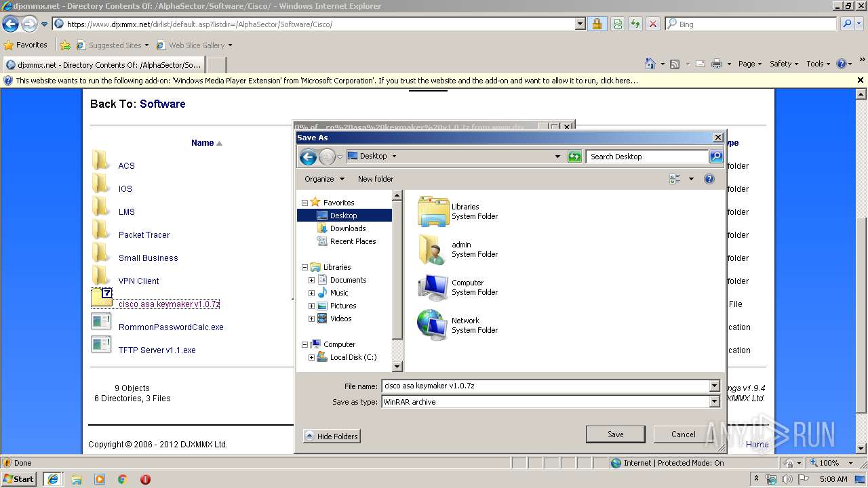Open the view options dropdown arrow
This screenshot has height=488, width=868.
click(691, 179)
